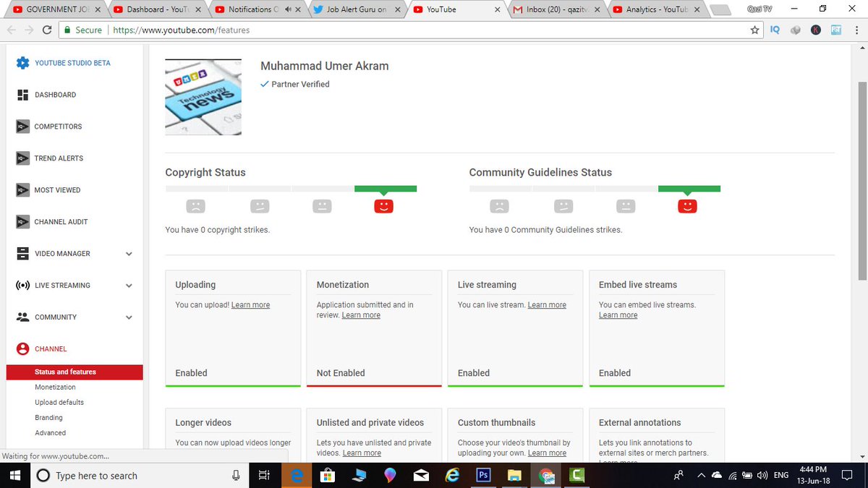The height and width of the screenshot is (488, 868).
Task: Click the Technology News channel thumbnail
Action: coord(203,97)
